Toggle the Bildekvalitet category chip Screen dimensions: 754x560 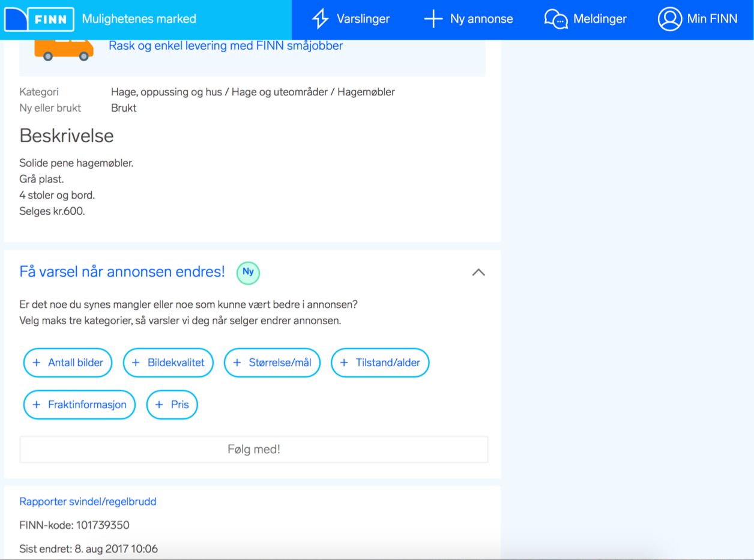(168, 363)
